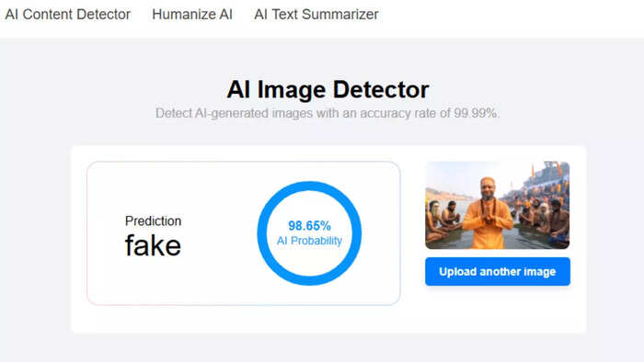Go to the Humanize AI tool

[x=192, y=15]
